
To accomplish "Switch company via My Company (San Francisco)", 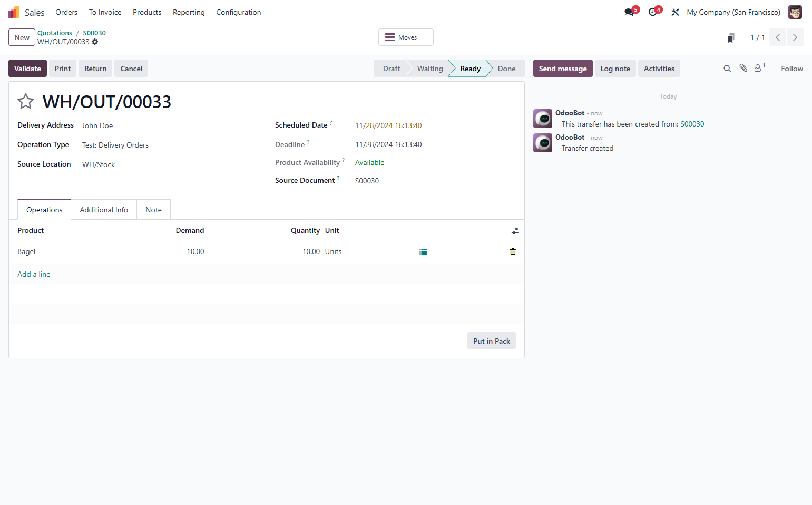I will tap(733, 12).
